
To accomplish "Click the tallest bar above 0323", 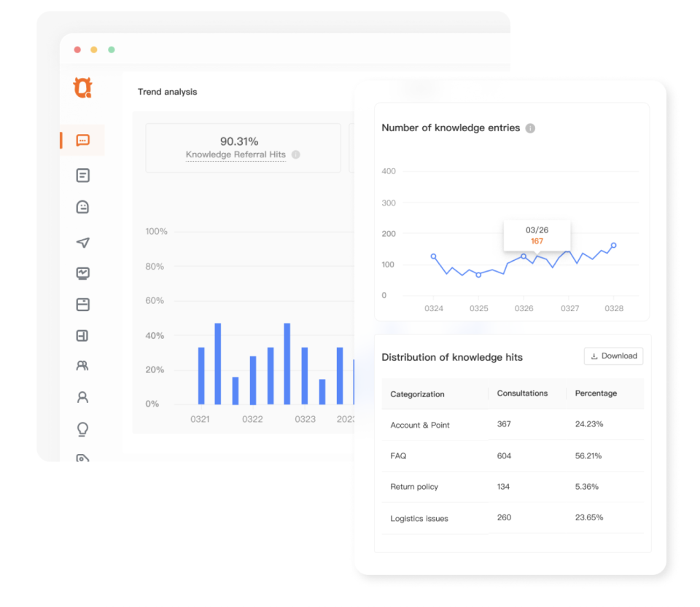I will click(287, 364).
